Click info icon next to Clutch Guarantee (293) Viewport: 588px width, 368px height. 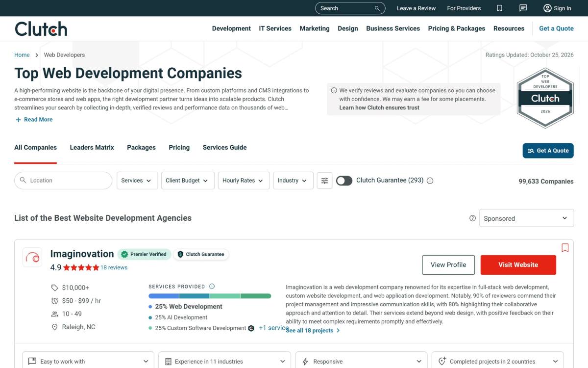coord(430,181)
